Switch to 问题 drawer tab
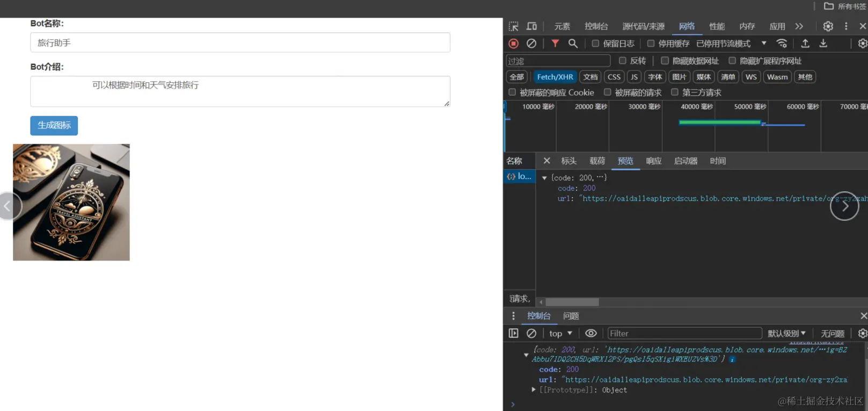The width and height of the screenshot is (868, 411). tap(571, 316)
